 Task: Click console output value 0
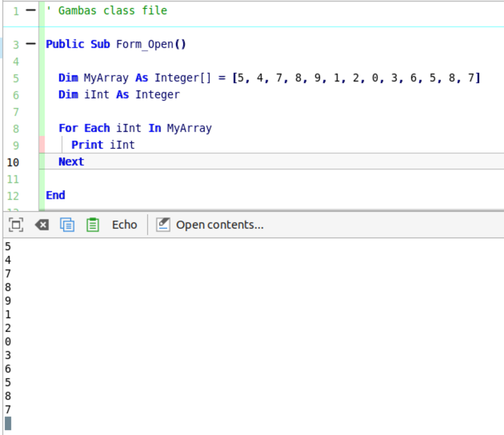(8, 342)
